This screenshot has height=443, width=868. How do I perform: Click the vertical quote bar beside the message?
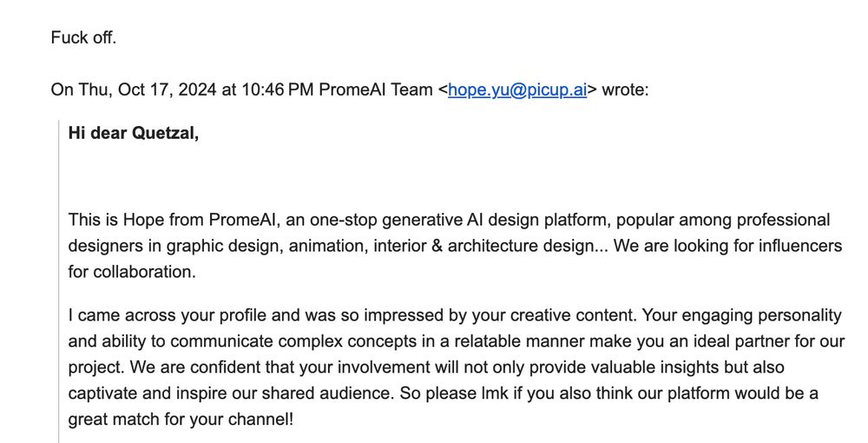click(59, 281)
